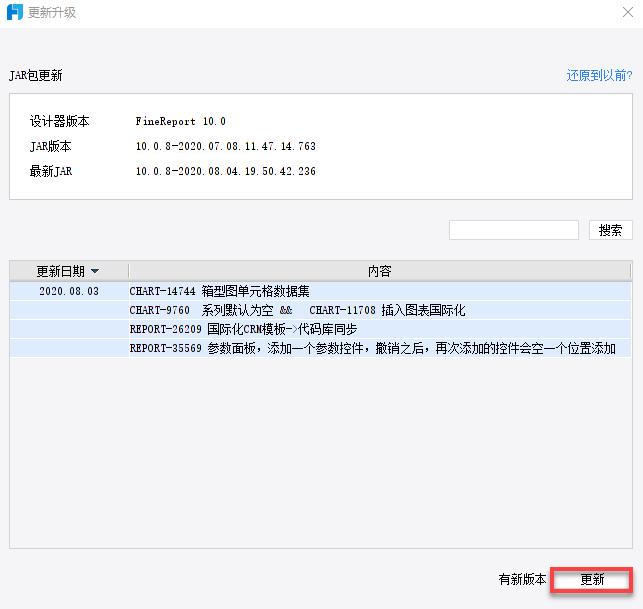Screen dimensions: 643x609
Task: Focus the search text field
Action: 514,230
